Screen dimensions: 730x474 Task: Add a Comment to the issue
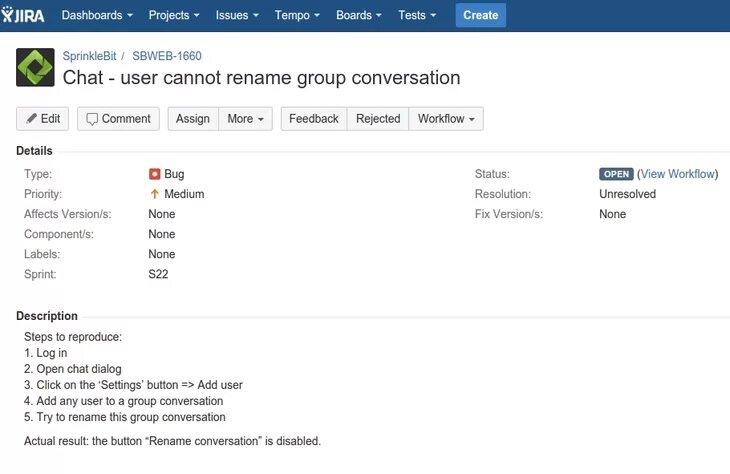[118, 118]
